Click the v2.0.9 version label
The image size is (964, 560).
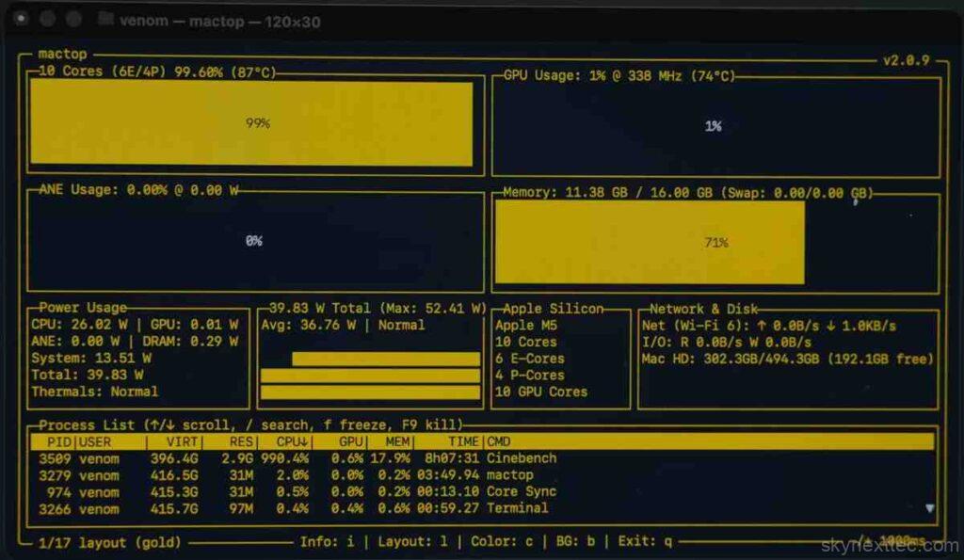click(906, 60)
